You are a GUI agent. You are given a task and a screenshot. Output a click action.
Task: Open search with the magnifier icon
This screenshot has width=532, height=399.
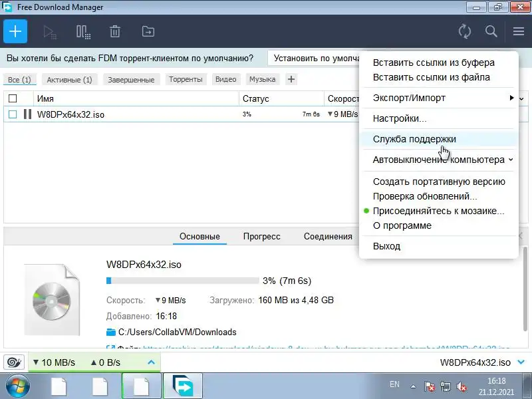(491, 31)
